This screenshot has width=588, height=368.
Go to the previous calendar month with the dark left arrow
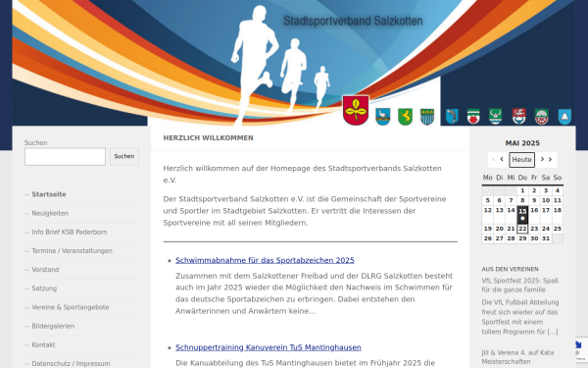click(502, 159)
